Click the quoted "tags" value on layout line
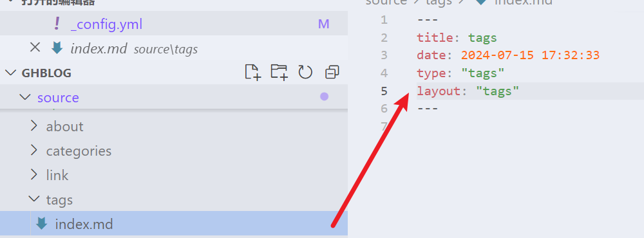644x238 pixels. click(497, 91)
